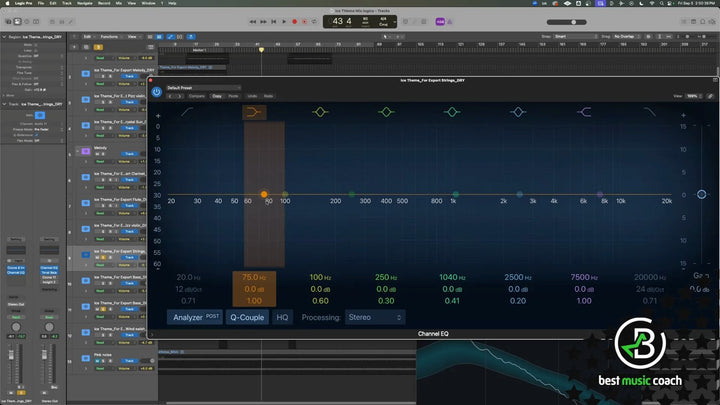Collapse the Region inspector disclosure triangle

click(4, 37)
